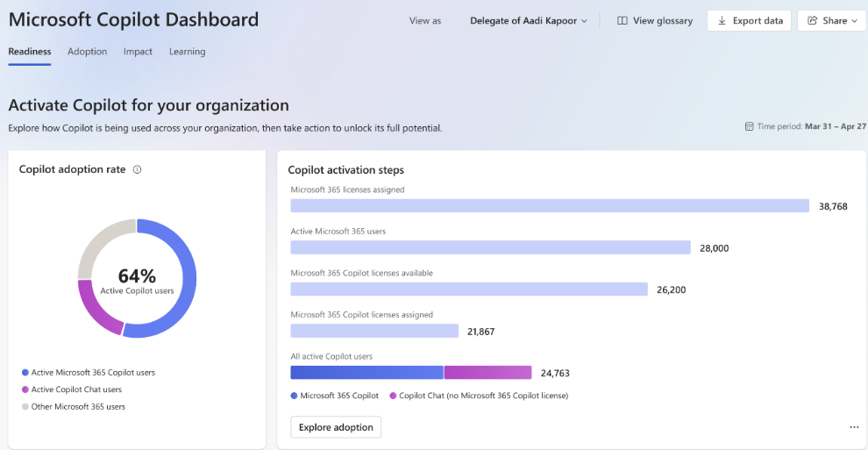
Task: Click blue portion of All active Copilot users bar
Action: coord(367,373)
